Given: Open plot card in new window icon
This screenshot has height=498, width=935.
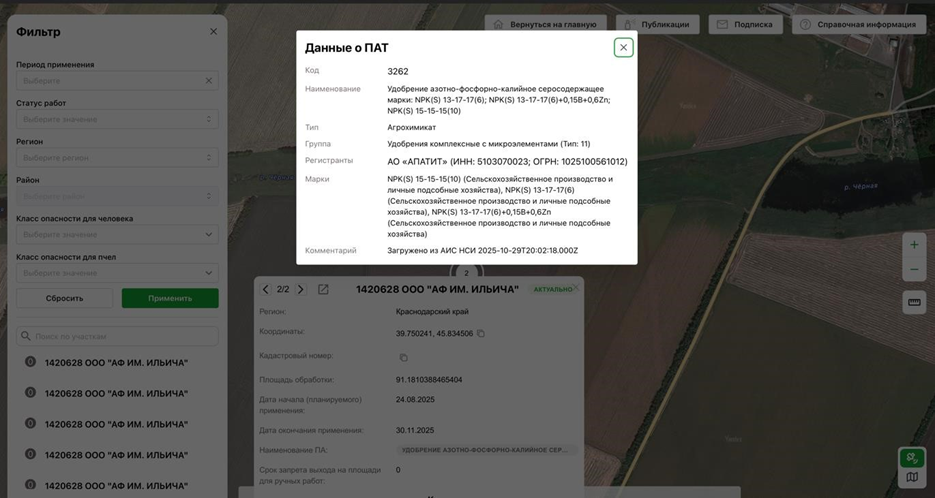Looking at the screenshot, I should (x=323, y=290).
